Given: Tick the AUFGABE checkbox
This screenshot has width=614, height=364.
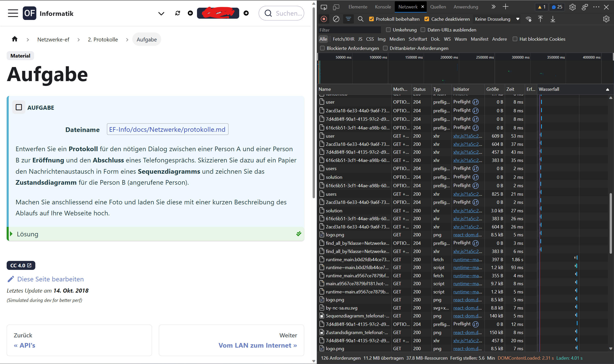Looking at the screenshot, I should tap(19, 107).
